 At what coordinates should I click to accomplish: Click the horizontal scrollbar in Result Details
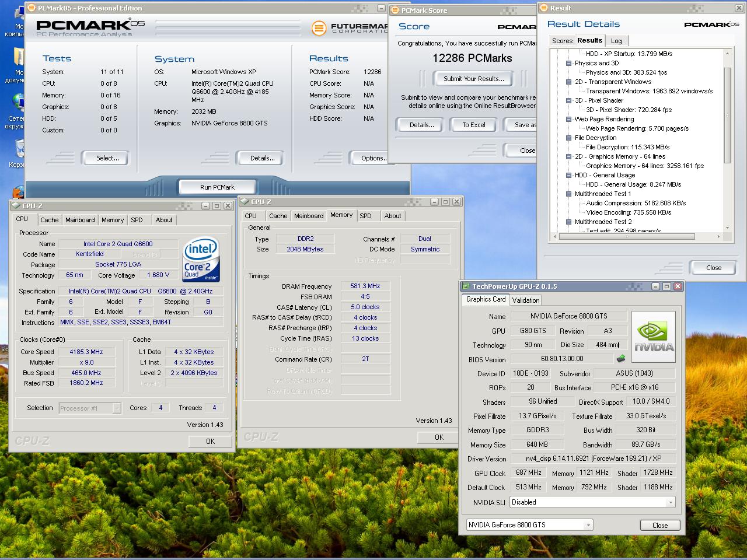[627, 237]
